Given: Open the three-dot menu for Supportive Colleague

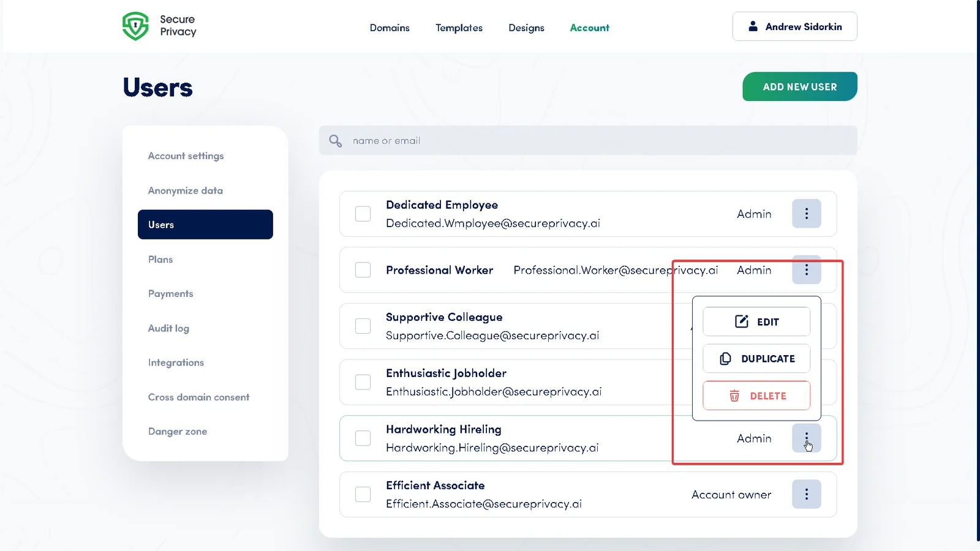Looking at the screenshot, I should tap(807, 326).
